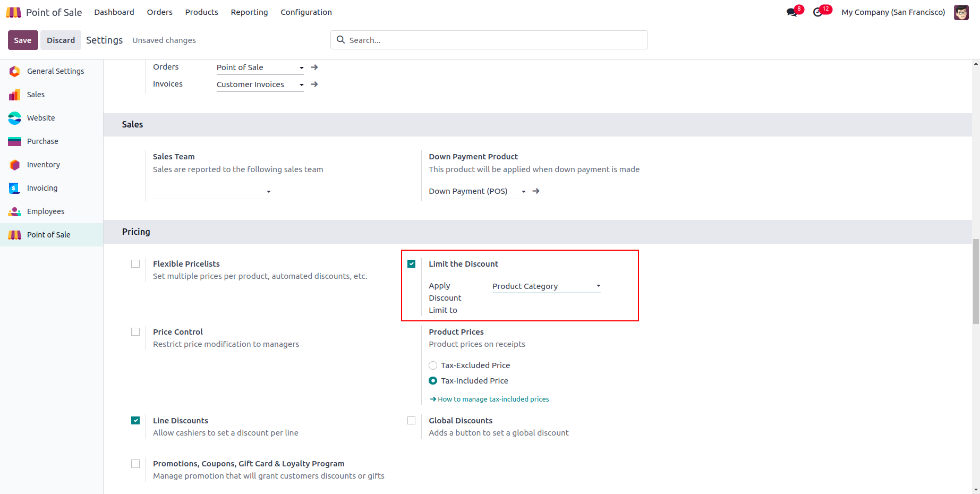980x494 pixels.
Task: Open the conversations chat bubble icon
Action: click(x=791, y=12)
